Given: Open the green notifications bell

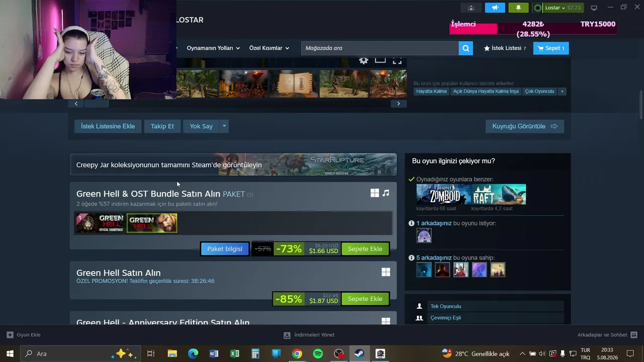Looking at the screenshot, I should (518, 8).
